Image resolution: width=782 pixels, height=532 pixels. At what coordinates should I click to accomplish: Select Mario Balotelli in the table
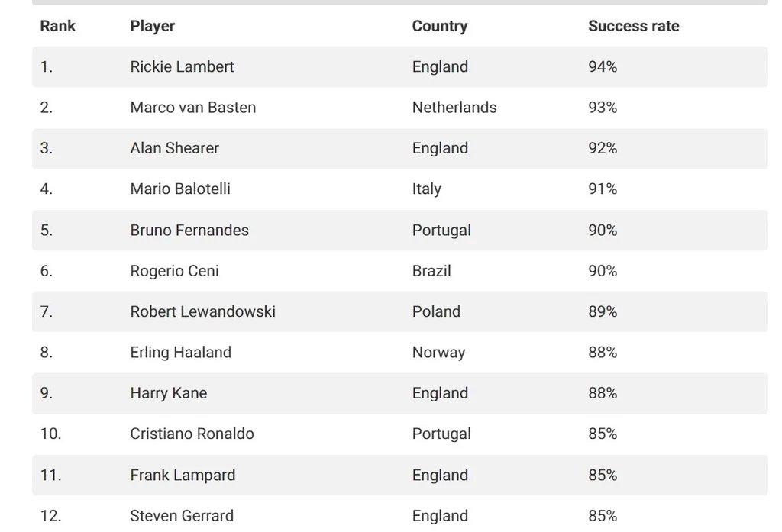point(180,189)
